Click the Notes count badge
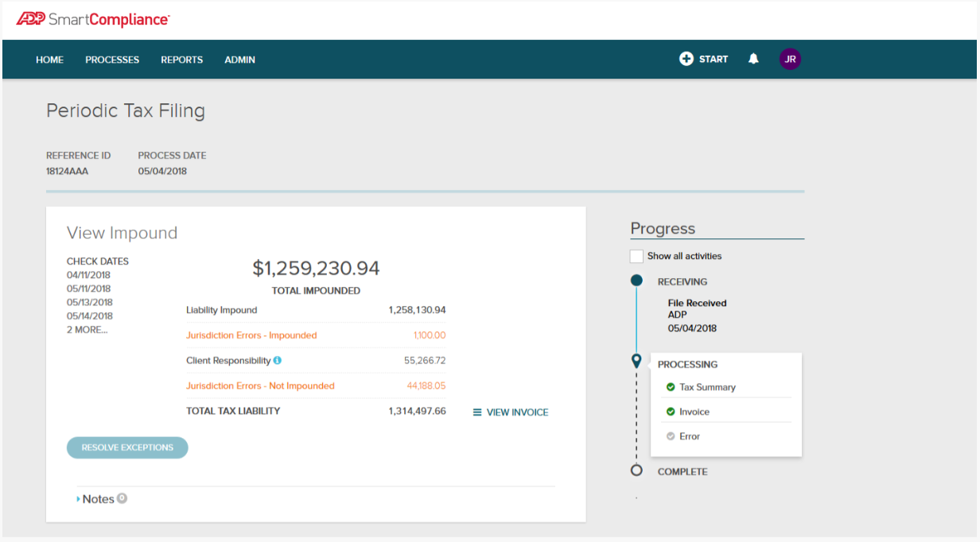Image resolution: width=980 pixels, height=542 pixels. pyautogui.click(x=122, y=498)
